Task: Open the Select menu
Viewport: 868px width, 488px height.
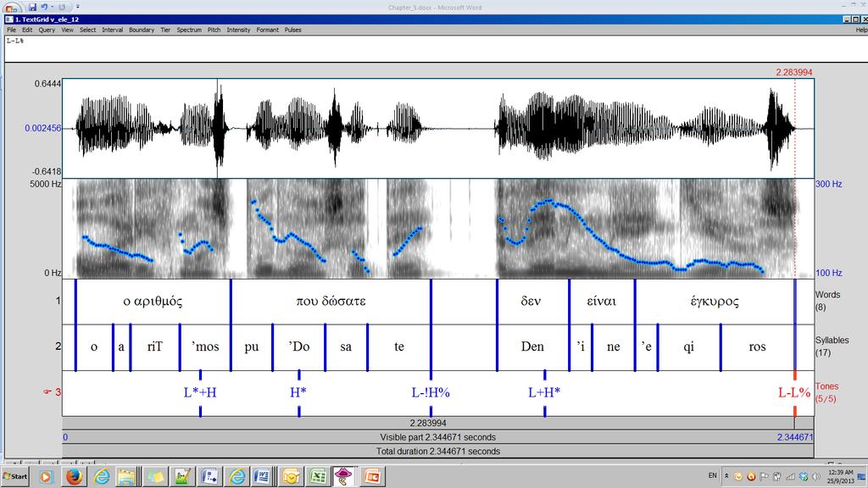Action: (87, 30)
